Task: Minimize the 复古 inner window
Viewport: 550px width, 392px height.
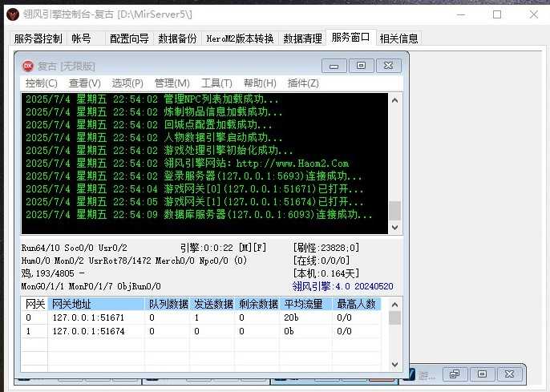Action: click(334, 66)
